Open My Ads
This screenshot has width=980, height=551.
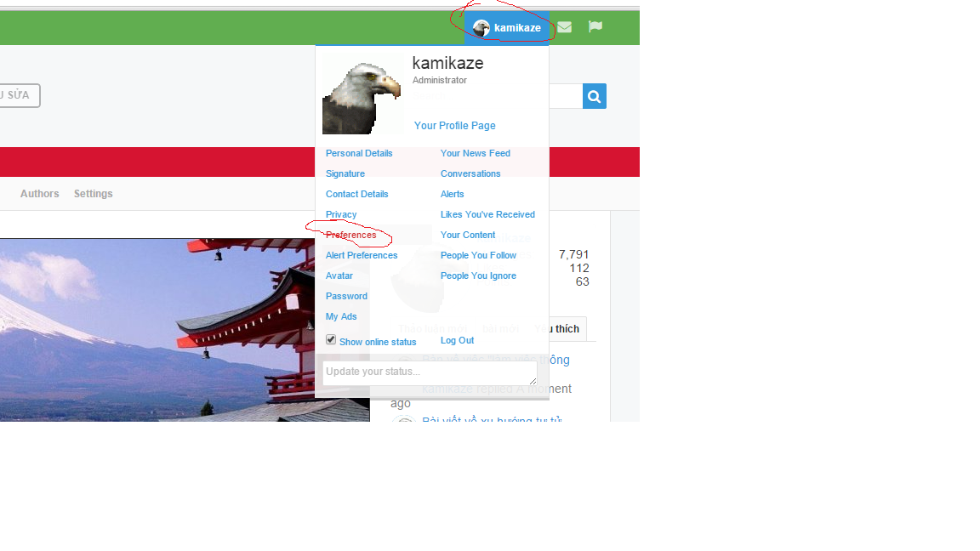coord(341,316)
